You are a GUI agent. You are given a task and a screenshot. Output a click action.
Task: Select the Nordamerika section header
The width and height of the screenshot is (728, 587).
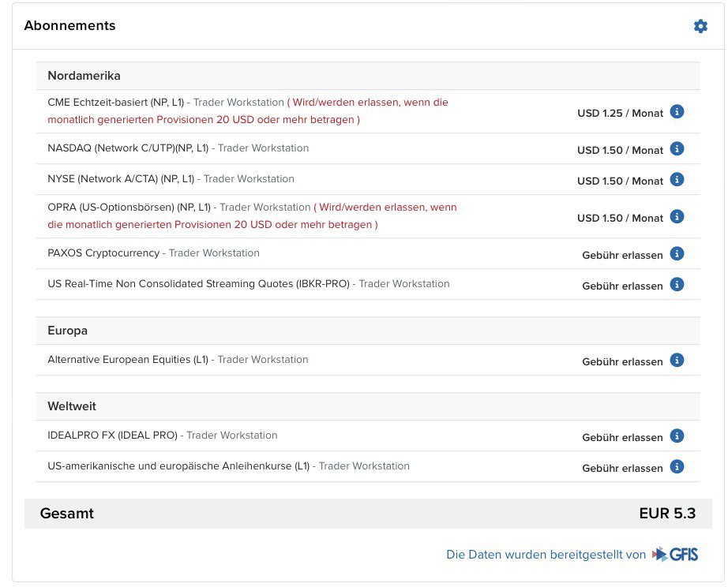(x=84, y=76)
